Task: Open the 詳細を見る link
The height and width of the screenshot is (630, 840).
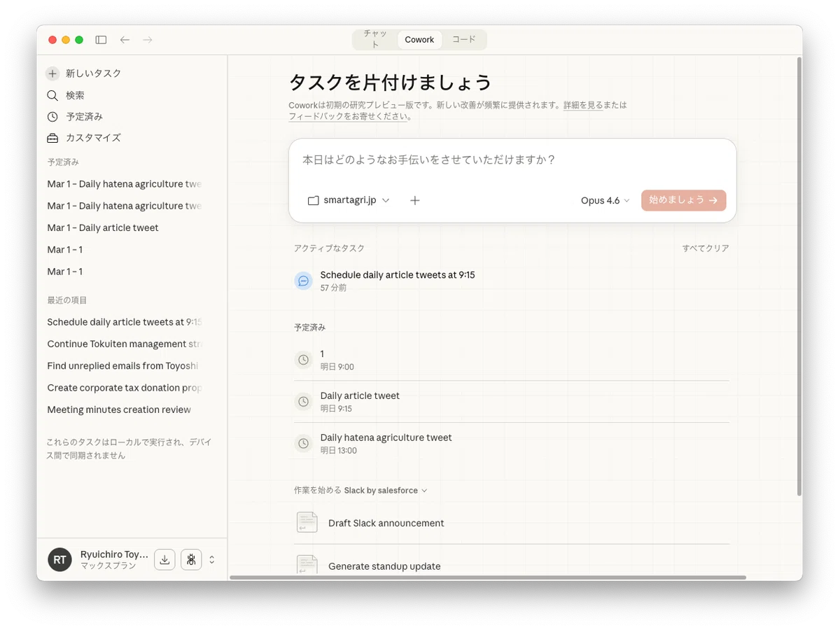Action: 583,105
